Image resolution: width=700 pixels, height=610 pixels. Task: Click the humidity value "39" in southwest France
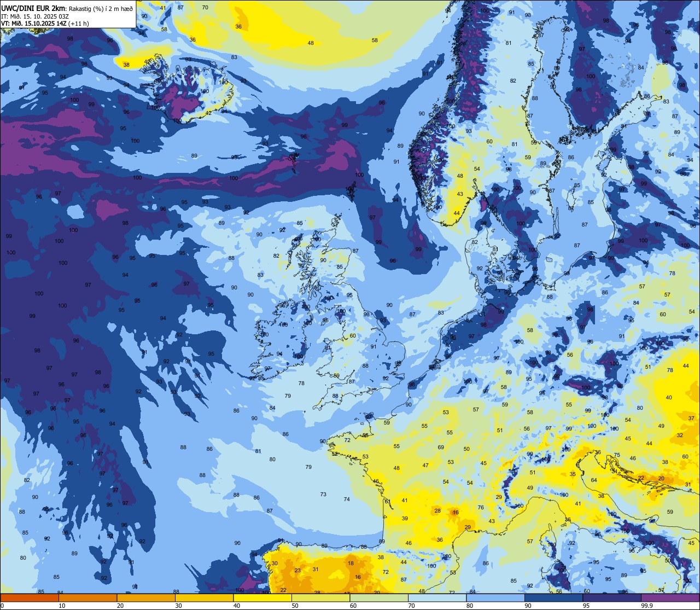(405, 519)
